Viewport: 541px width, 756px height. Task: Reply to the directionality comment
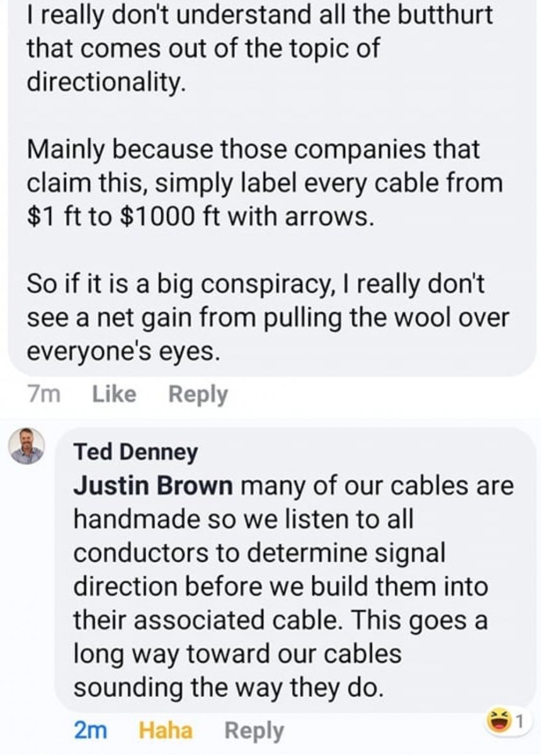tap(198, 394)
